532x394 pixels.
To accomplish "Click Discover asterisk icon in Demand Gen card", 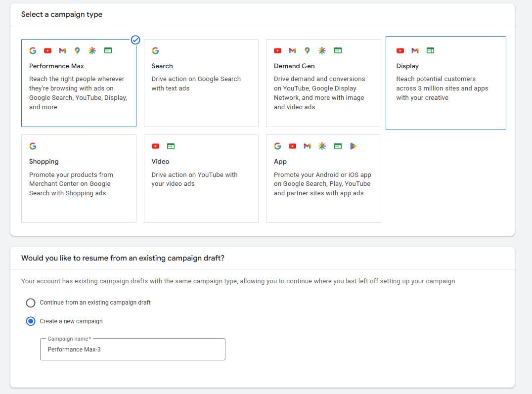I will point(322,50).
